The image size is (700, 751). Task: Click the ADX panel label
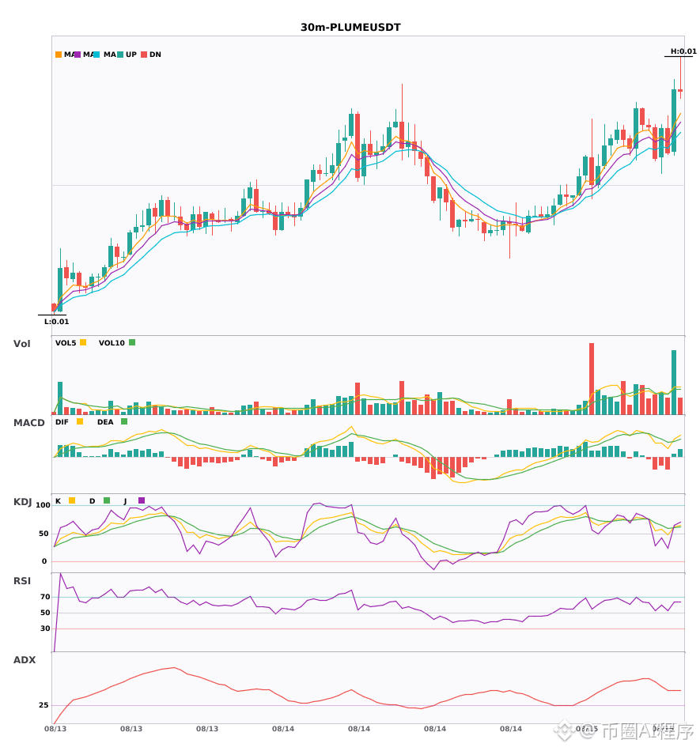click(24, 660)
